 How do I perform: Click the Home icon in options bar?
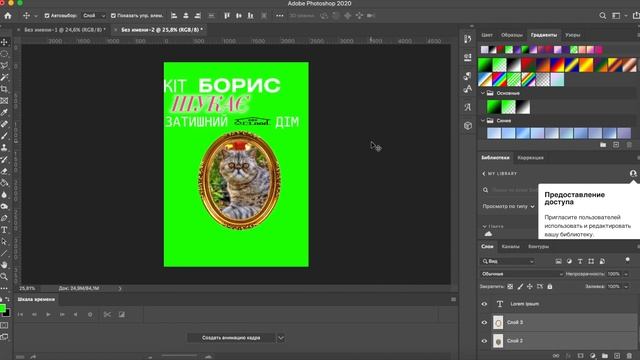point(8,16)
